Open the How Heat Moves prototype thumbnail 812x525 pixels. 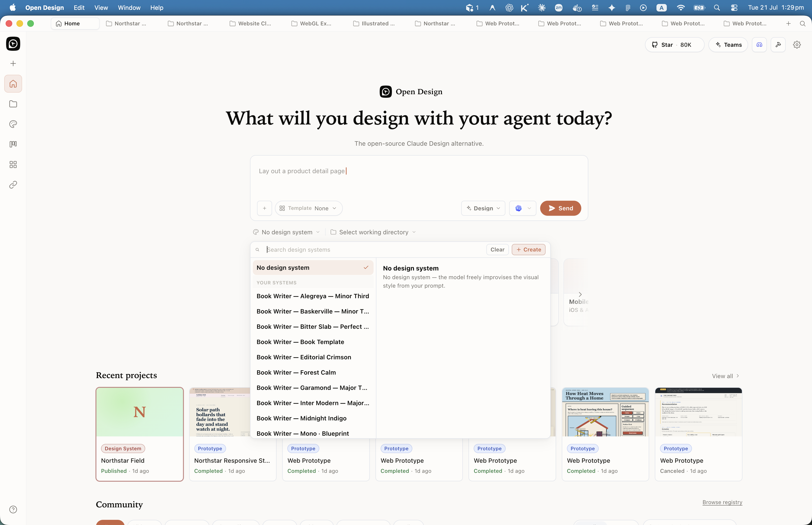[605, 412]
